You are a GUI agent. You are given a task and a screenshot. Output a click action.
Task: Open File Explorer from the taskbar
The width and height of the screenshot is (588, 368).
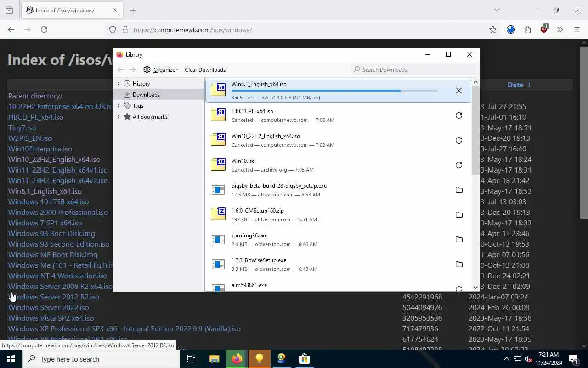(x=214, y=359)
